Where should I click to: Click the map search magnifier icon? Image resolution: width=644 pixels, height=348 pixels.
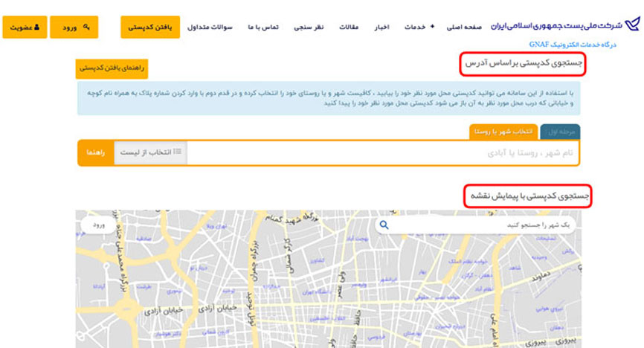(x=384, y=225)
